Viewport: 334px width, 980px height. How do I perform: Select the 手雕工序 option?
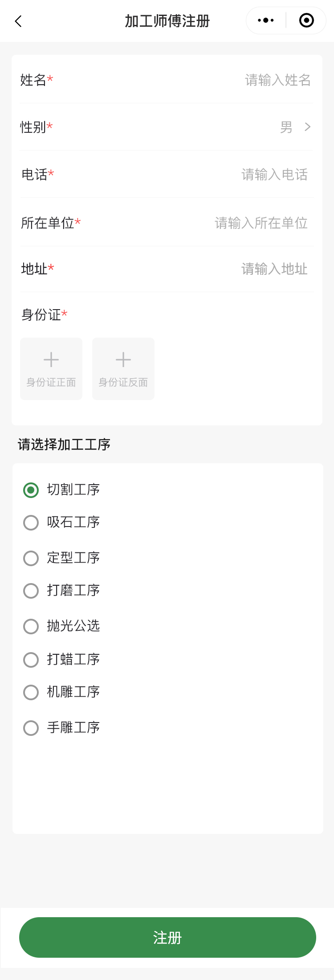[x=31, y=728]
